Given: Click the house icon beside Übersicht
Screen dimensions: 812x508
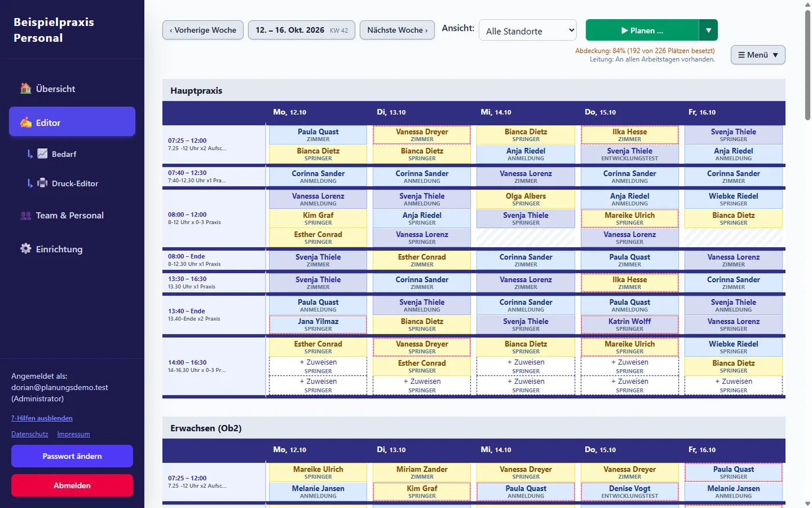Looking at the screenshot, I should coord(26,88).
